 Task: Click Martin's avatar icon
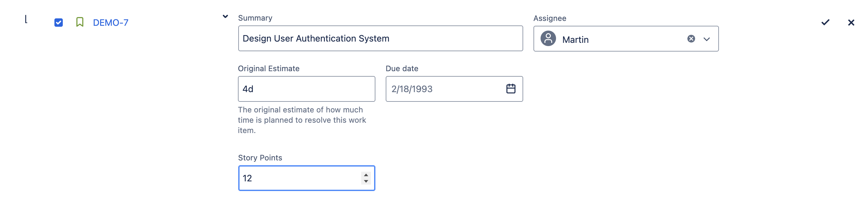point(548,39)
